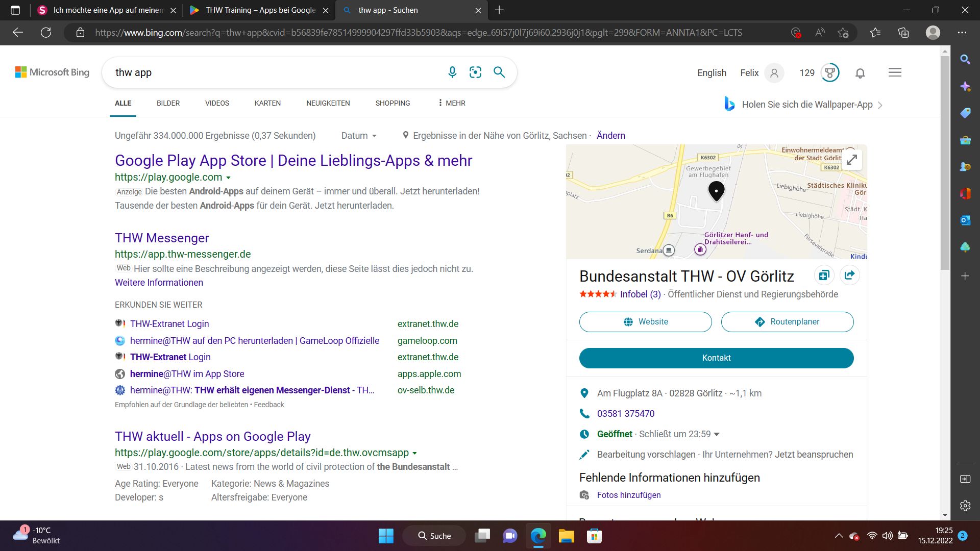
Task: Click the Bing Rewards trophy icon
Action: [x=830, y=73]
